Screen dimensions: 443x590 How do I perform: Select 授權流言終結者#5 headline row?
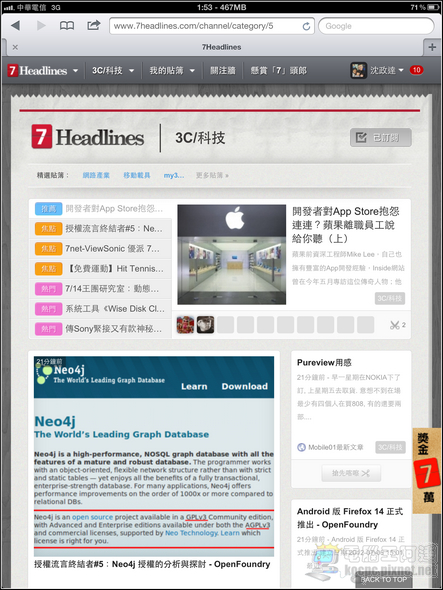100,228
